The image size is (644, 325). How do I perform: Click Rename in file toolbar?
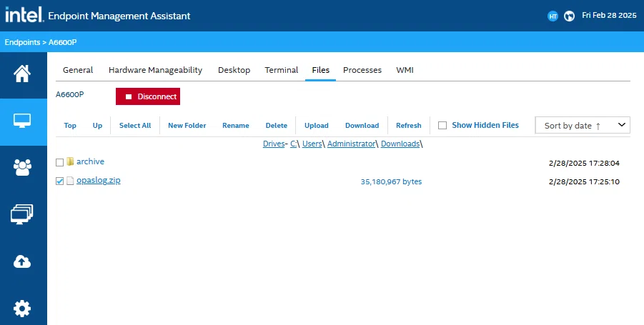coord(236,126)
